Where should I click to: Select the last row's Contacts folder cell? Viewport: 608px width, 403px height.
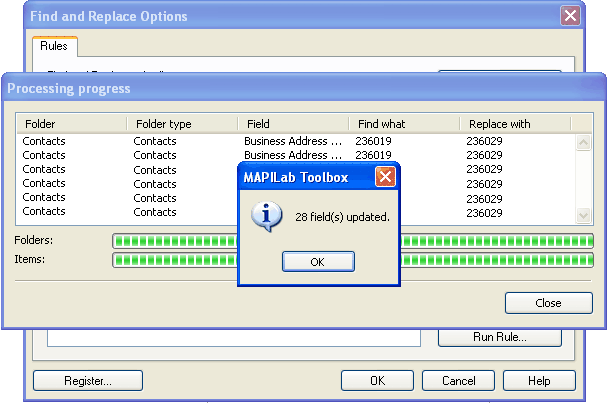pyautogui.click(x=44, y=211)
